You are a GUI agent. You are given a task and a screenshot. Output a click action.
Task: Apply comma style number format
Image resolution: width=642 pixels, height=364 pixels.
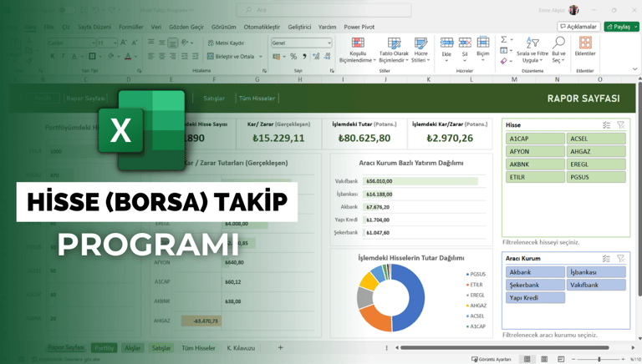304,57
